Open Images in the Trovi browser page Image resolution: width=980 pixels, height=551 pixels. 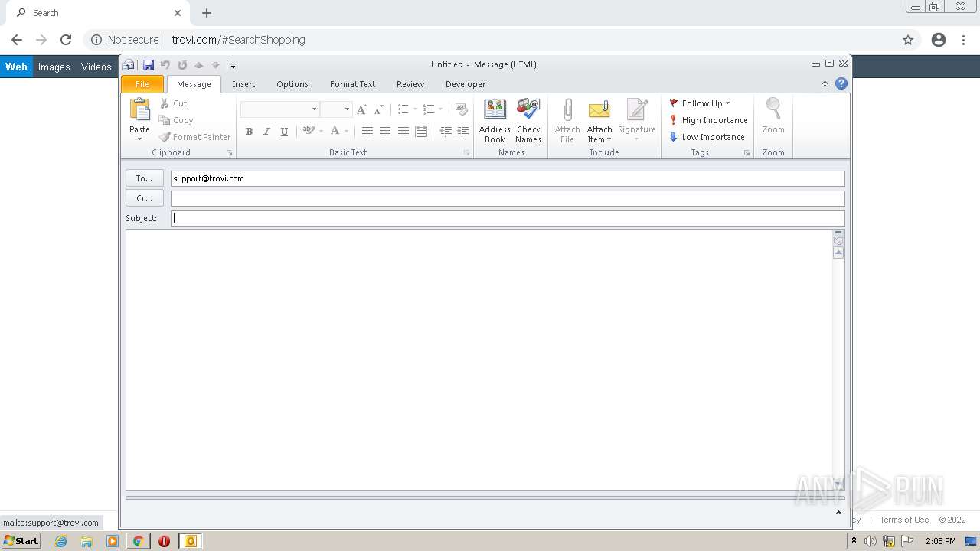coord(54,67)
